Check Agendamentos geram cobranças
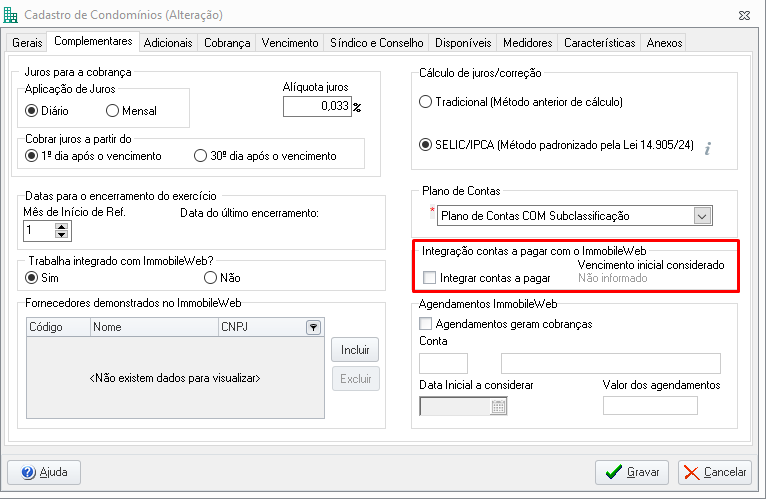 426,324
